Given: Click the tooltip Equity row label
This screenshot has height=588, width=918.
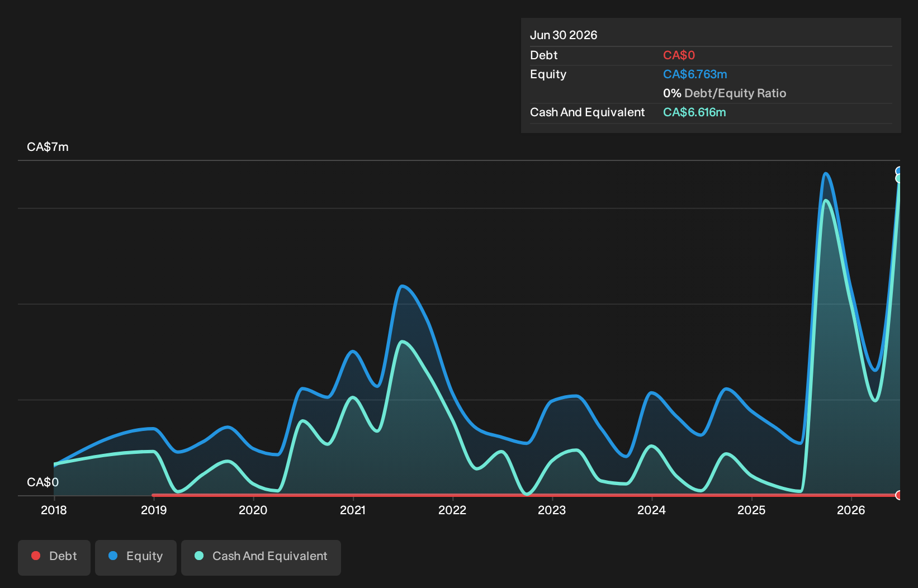Looking at the screenshot, I should [x=548, y=74].
